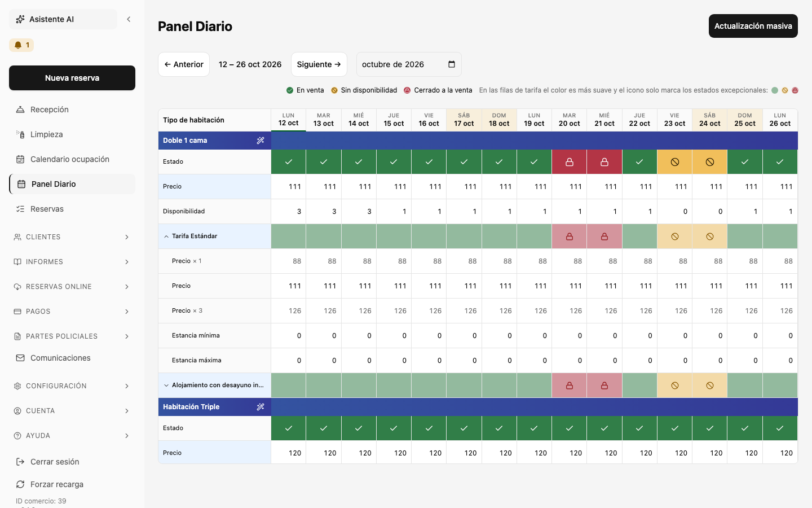Expand the PAGOS sidebar section
The height and width of the screenshot is (508, 812).
tap(72, 312)
